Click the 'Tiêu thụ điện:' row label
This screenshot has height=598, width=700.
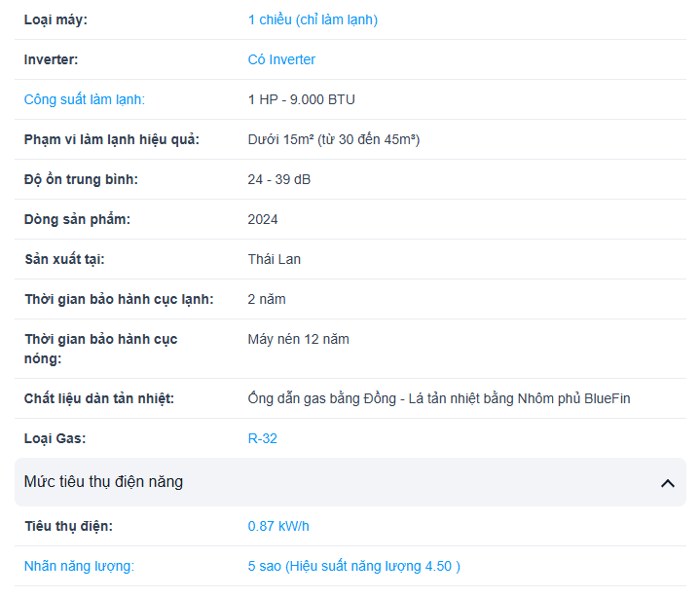coord(68,526)
